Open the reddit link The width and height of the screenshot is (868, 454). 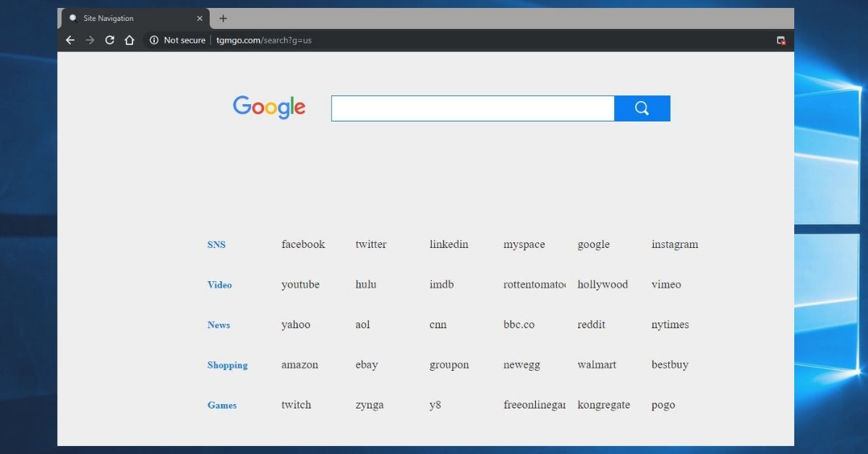592,325
